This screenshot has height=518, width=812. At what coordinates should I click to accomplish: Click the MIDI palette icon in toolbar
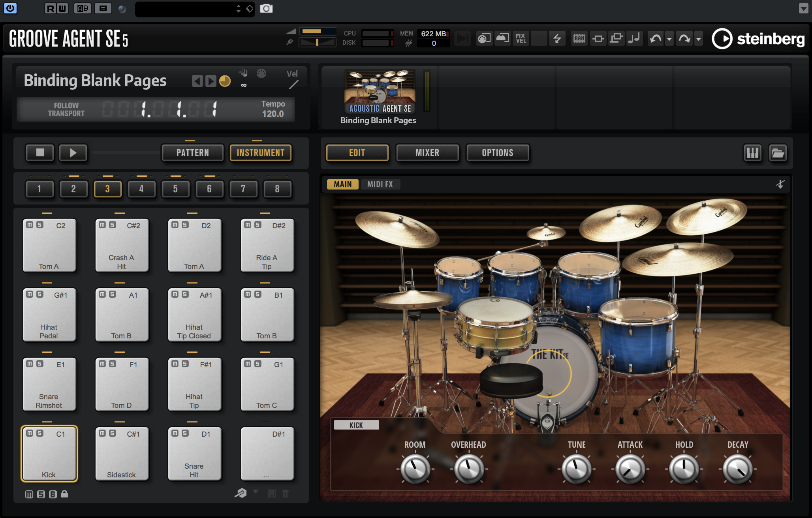[484, 38]
